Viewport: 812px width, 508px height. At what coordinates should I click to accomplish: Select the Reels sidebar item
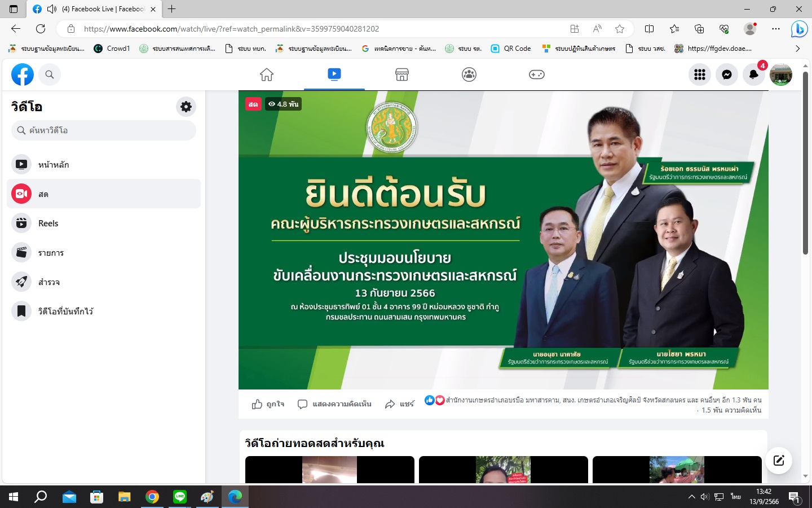click(x=104, y=224)
